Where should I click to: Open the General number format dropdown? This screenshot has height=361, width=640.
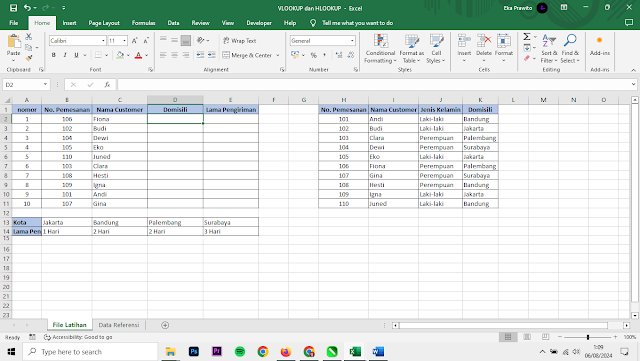(x=352, y=41)
